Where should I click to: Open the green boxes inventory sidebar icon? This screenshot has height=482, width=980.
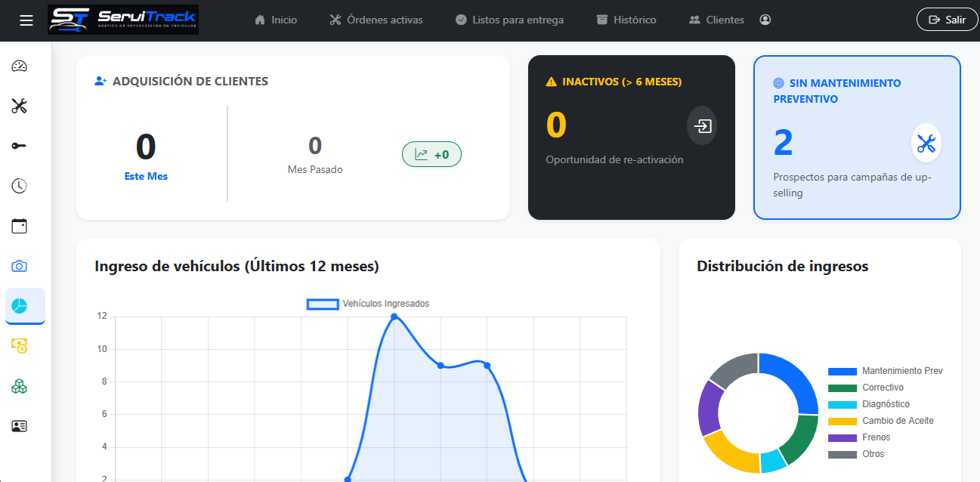click(20, 386)
